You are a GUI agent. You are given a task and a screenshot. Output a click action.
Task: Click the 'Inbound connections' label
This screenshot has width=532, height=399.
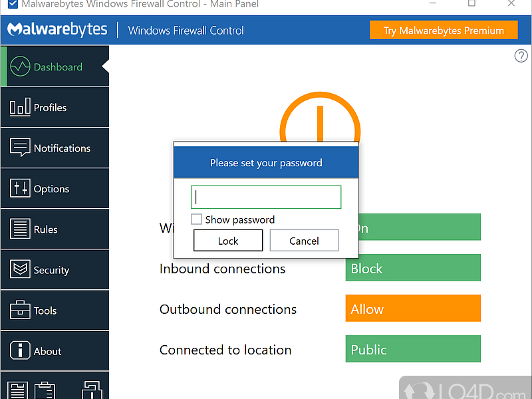pos(222,269)
